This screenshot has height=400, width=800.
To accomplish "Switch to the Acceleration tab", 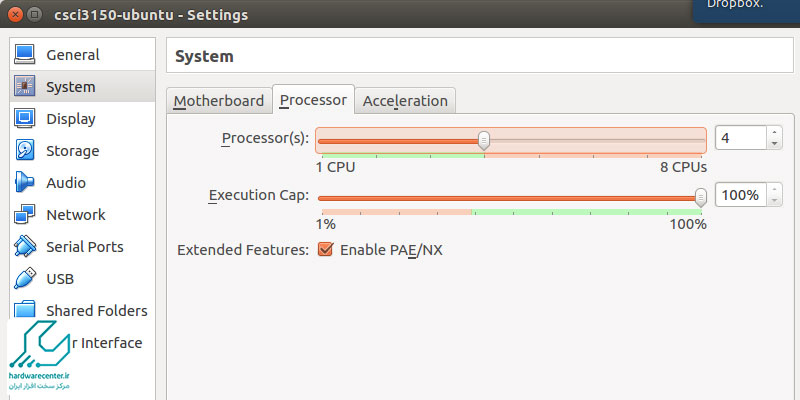I will (405, 101).
